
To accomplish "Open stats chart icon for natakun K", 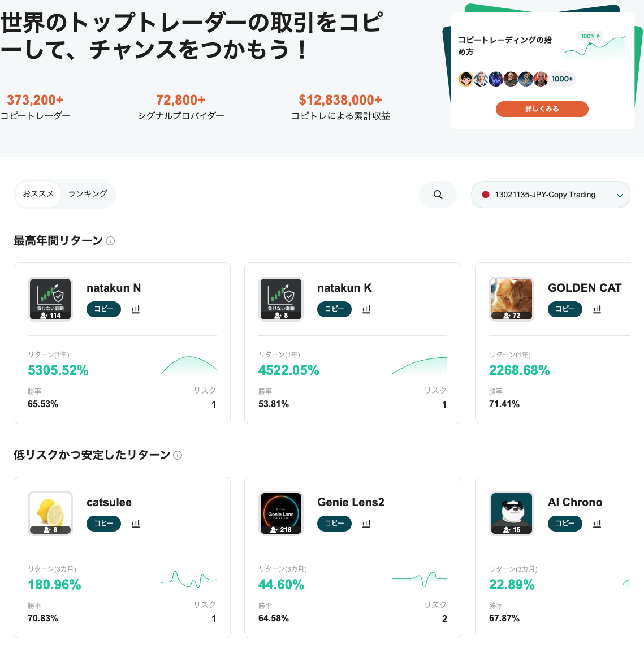I will pos(366,309).
